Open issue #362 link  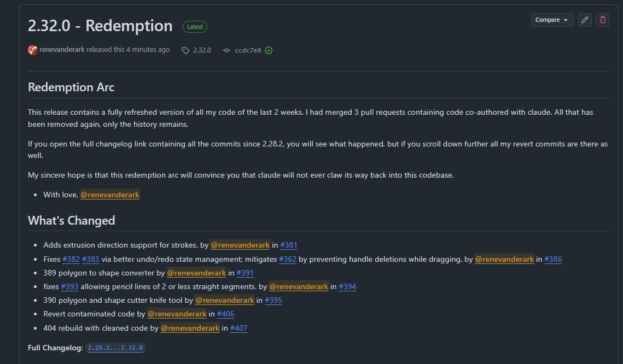click(288, 259)
